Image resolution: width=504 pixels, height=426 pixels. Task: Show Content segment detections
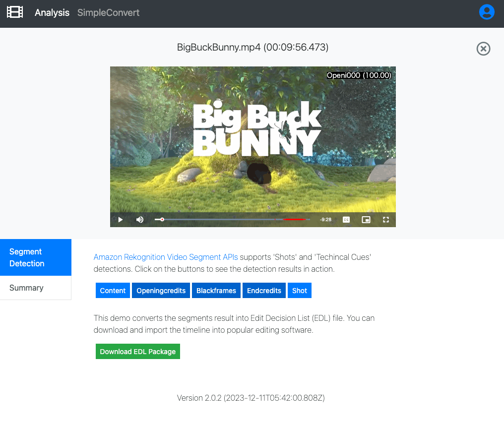pos(113,291)
